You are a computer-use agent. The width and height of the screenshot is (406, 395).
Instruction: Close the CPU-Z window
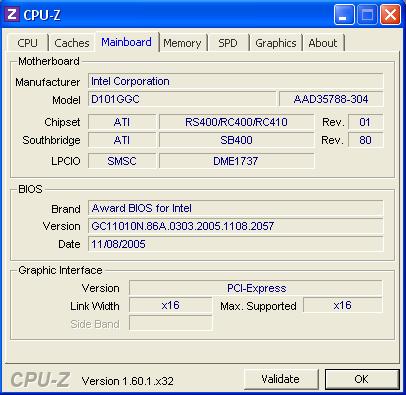click(390, 15)
